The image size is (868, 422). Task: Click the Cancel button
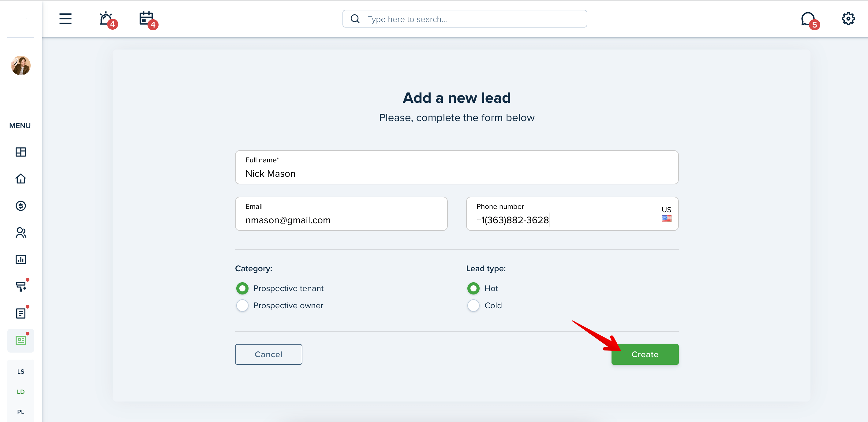(268, 354)
